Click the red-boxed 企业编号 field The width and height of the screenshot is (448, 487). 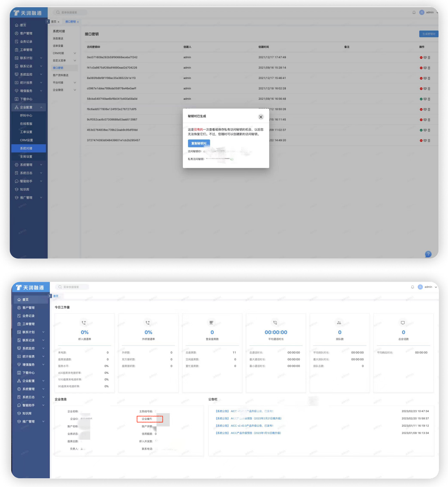(x=150, y=419)
